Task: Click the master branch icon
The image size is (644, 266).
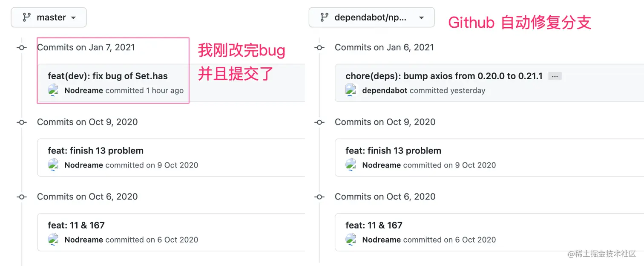Action: tap(26, 17)
